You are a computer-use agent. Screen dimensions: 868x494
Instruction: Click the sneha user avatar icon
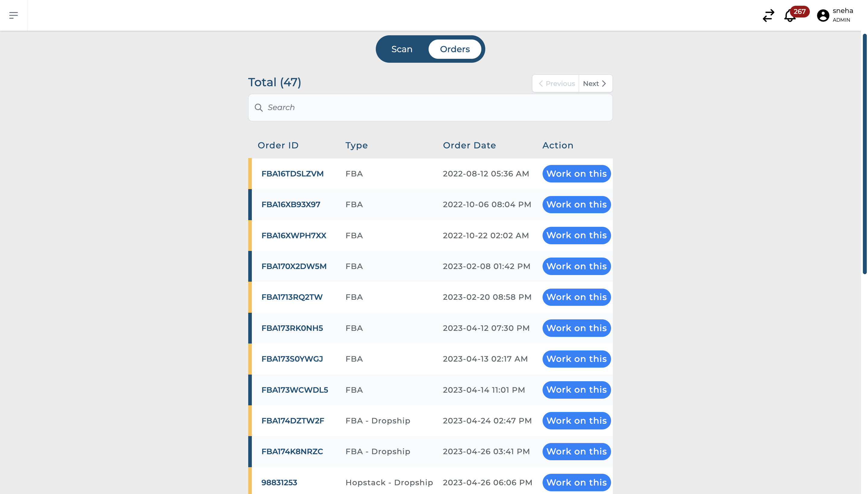click(823, 16)
